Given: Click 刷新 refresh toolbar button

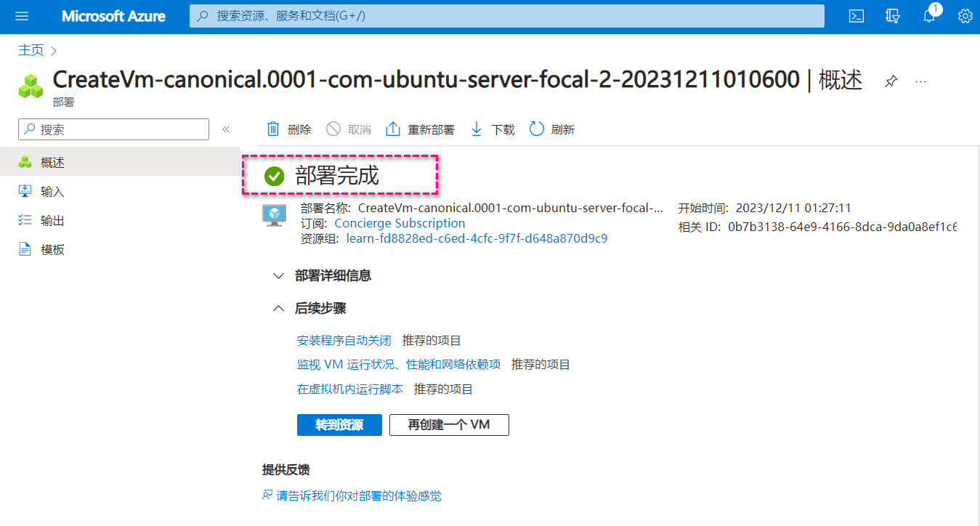Looking at the screenshot, I should (x=552, y=129).
